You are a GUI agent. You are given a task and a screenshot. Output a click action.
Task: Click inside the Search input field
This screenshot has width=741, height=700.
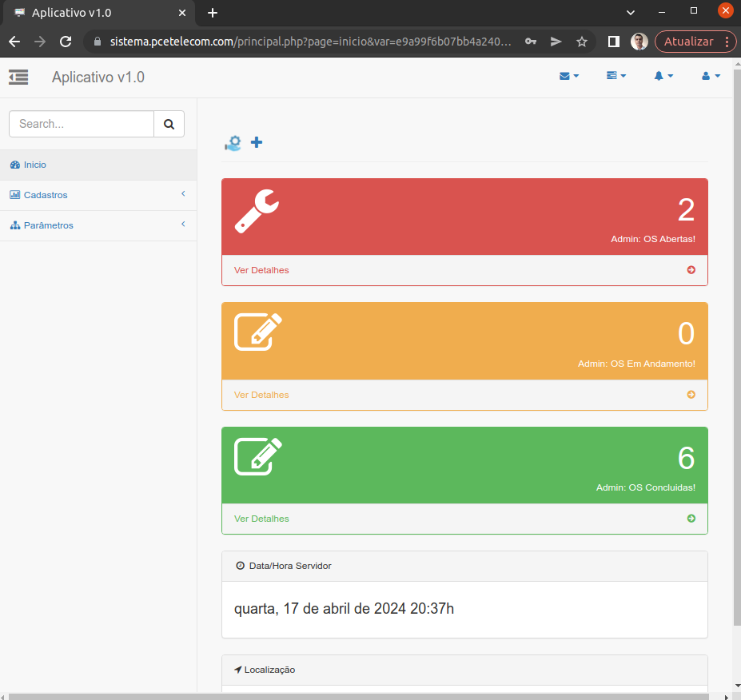[x=80, y=124]
